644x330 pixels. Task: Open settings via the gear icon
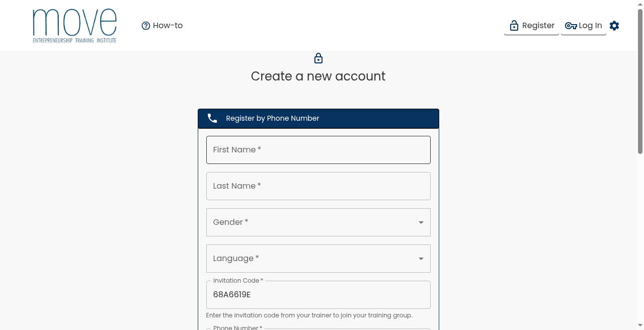[x=614, y=26]
